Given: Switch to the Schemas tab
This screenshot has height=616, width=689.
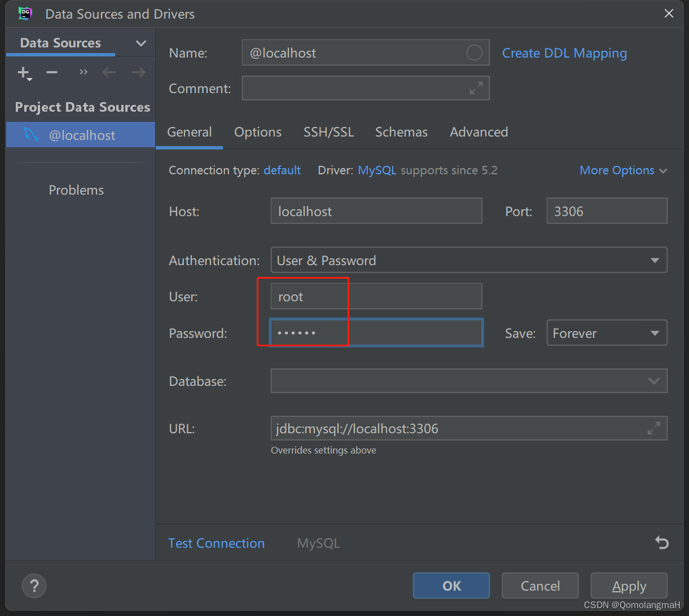Looking at the screenshot, I should pyautogui.click(x=401, y=132).
